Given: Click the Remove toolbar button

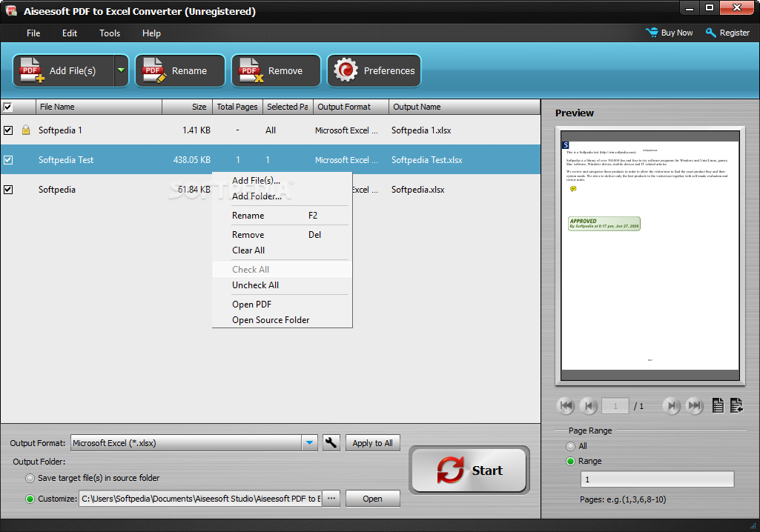Looking at the screenshot, I should tap(276, 70).
